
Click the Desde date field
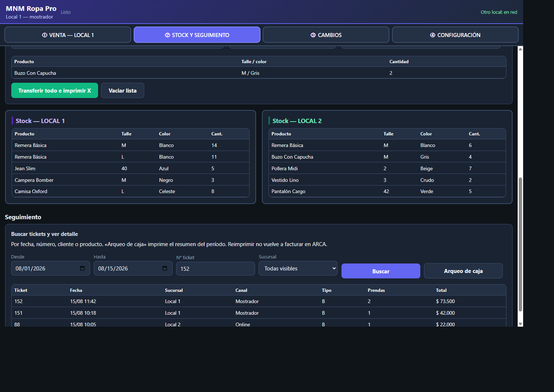50,268
